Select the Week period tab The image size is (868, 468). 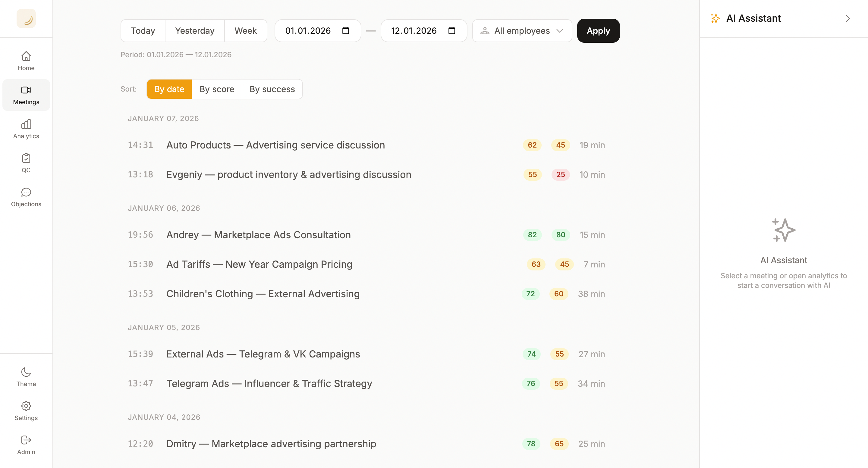[x=245, y=31]
